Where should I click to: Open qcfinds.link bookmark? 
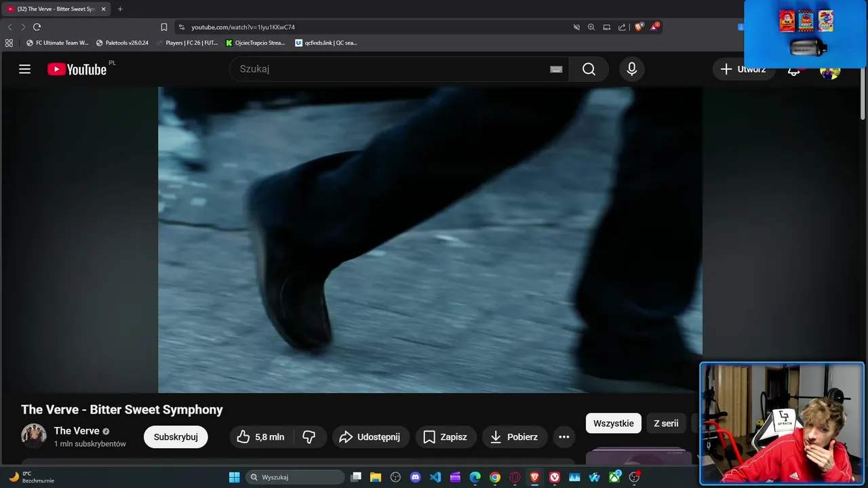[x=326, y=43]
